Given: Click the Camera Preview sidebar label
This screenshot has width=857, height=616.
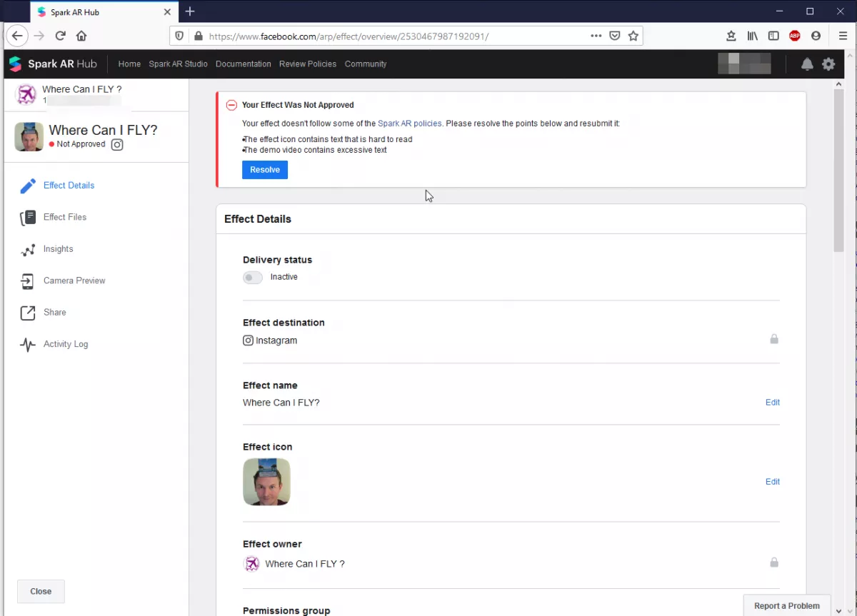Looking at the screenshot, I should 74,281.
